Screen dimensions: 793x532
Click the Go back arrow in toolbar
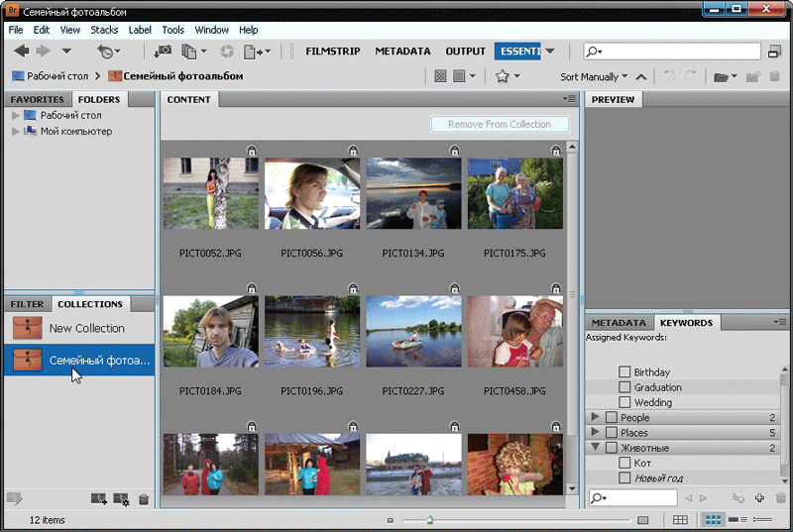click(21, 51)
